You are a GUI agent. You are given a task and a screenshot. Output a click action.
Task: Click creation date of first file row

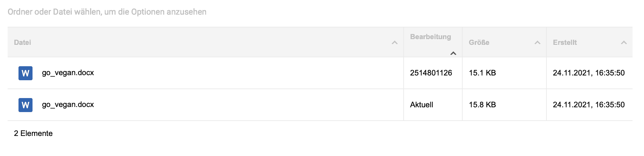click(589, 73)
